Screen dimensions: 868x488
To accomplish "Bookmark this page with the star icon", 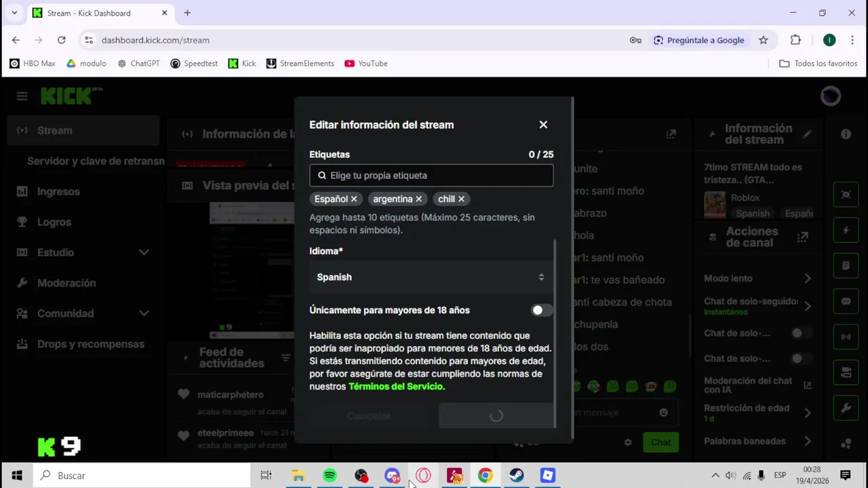I will pos(764,40).
